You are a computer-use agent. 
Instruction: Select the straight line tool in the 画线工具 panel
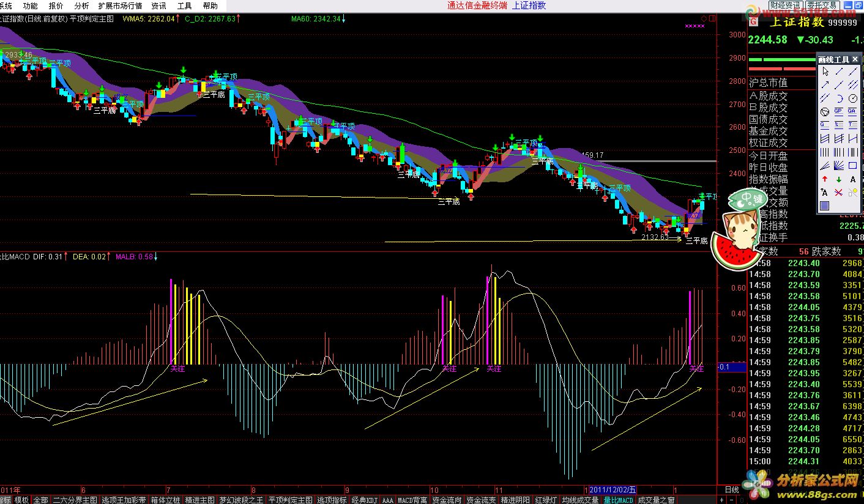pyautogui.click(x=852, y=72)
